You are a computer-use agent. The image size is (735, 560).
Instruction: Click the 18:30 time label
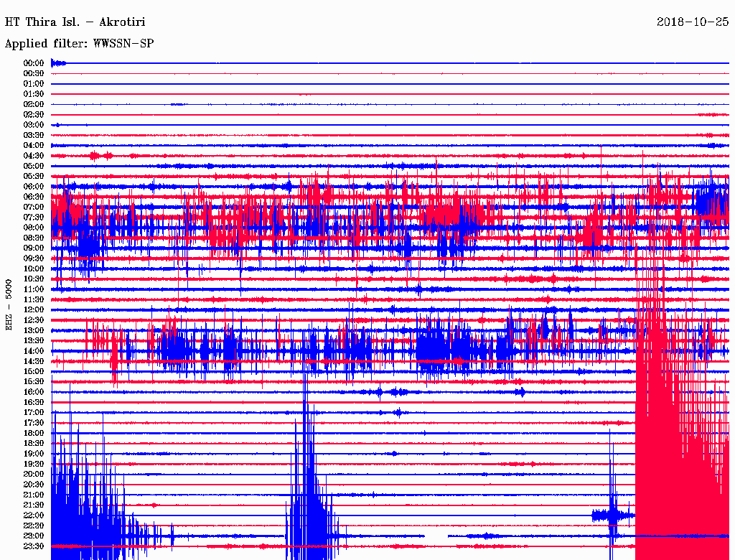point(34,443)
